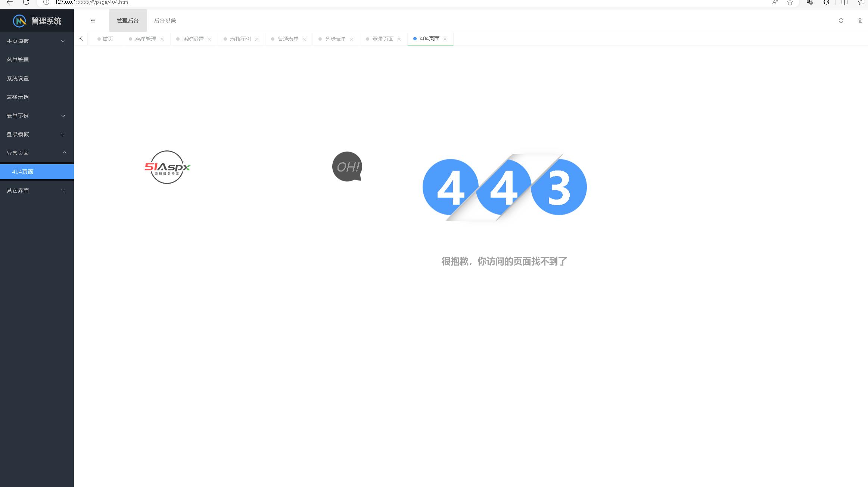Screen dimensions: 868x487
Task: Expand the 其它界面 menu
Action: pos(37,190)
